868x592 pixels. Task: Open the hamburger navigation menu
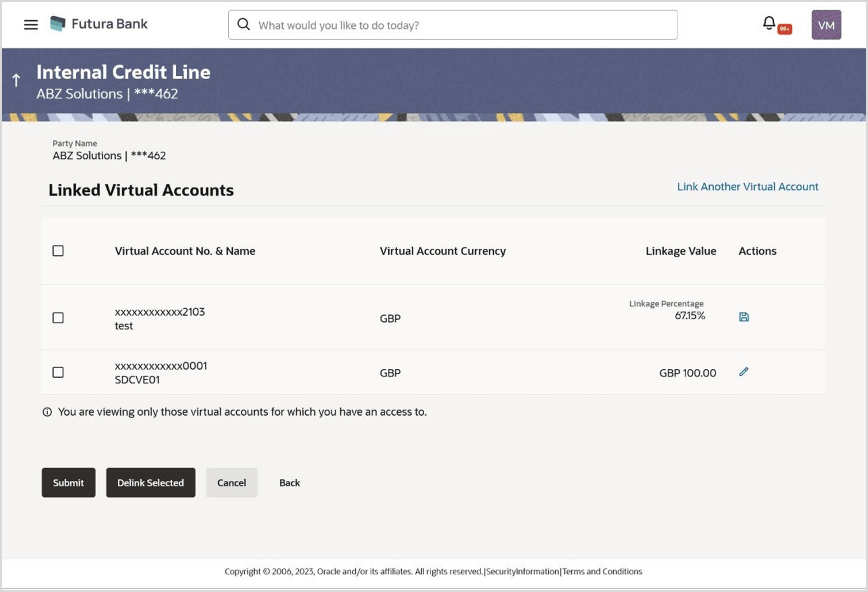[x=30, y=25]
